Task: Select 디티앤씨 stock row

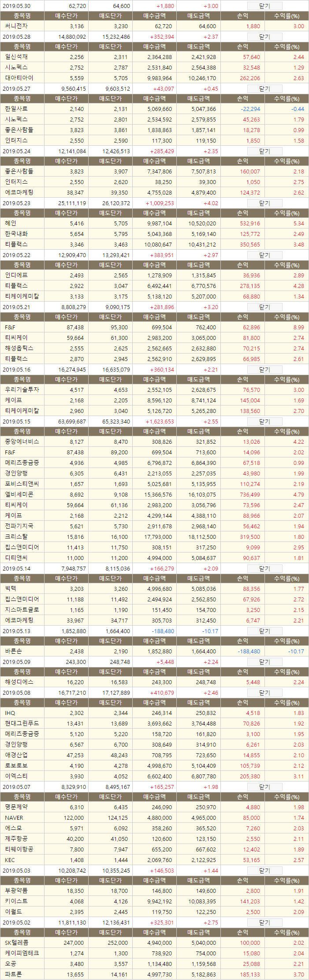Action: pos(16,558)
